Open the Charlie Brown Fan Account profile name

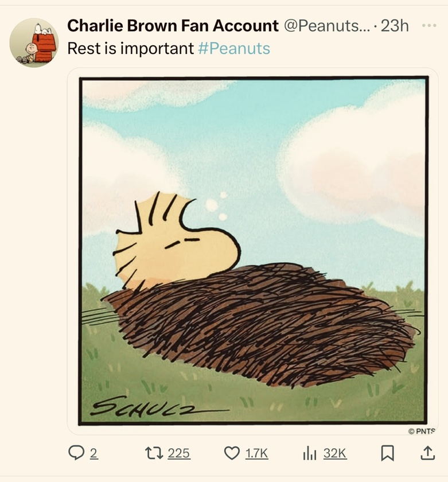coord(173,25)
